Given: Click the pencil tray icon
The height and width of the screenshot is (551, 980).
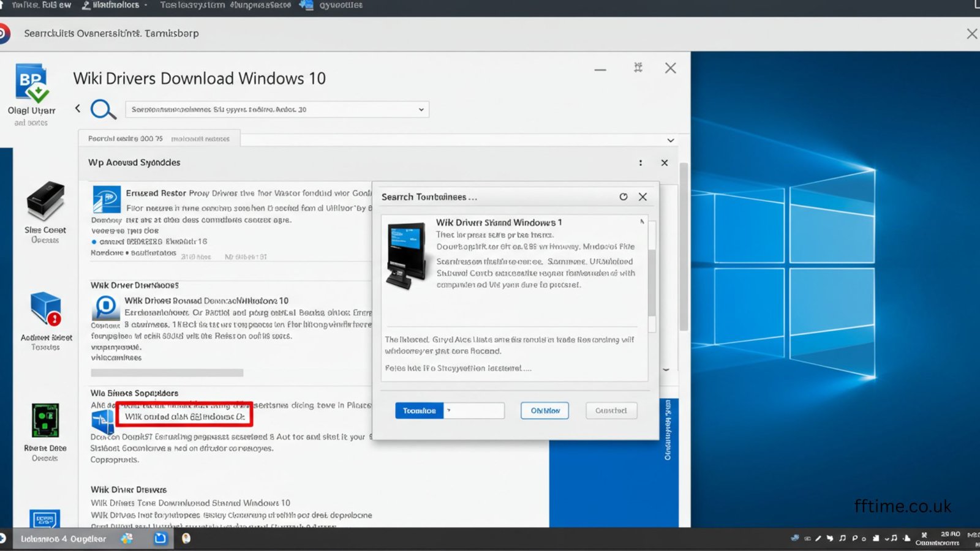Looking at the screenshot, I should (818, 538).
